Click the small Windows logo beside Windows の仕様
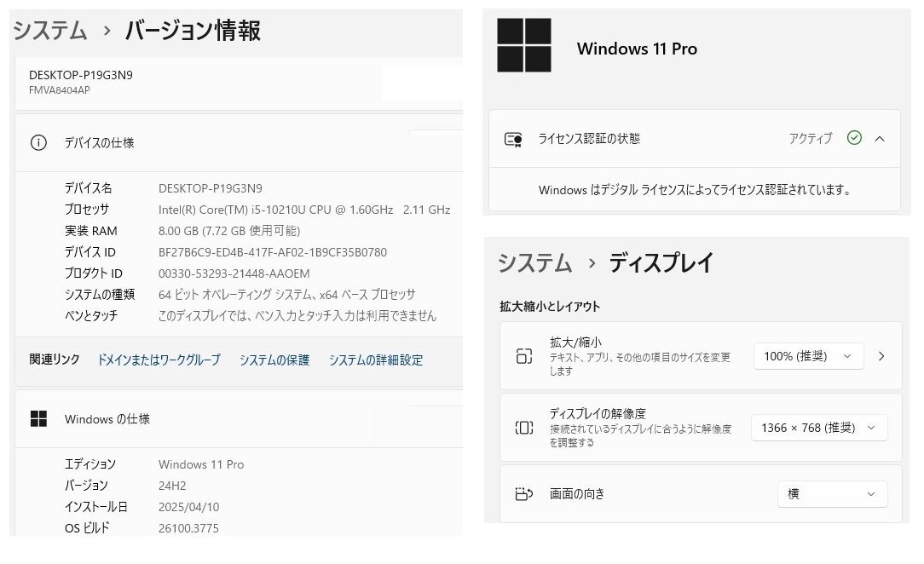The width and height of the screenshot is (924, 564). click(38, 418)
